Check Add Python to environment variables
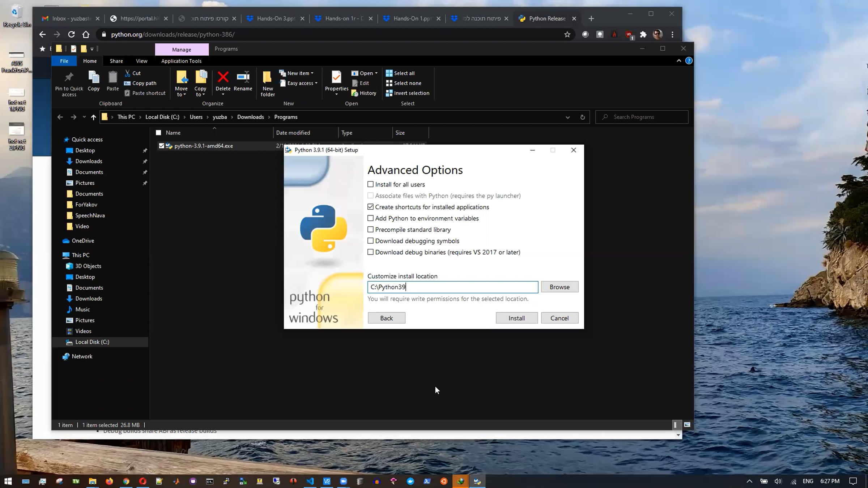 point(370,218)
